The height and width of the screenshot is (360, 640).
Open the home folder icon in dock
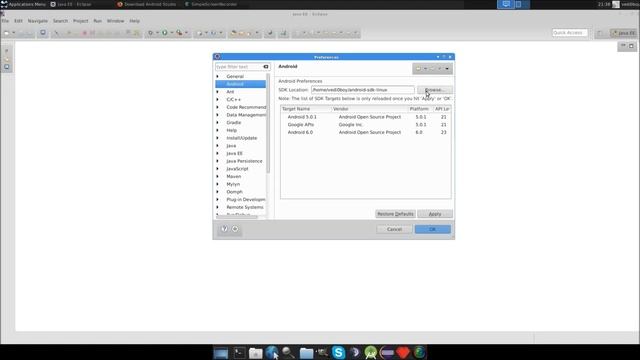click(256, 353)
